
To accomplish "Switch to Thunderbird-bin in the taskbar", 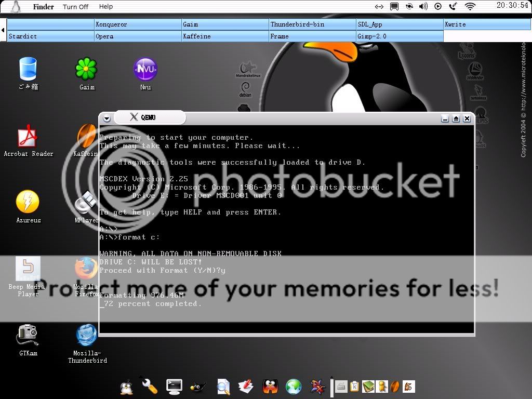I will click(312, 24).
